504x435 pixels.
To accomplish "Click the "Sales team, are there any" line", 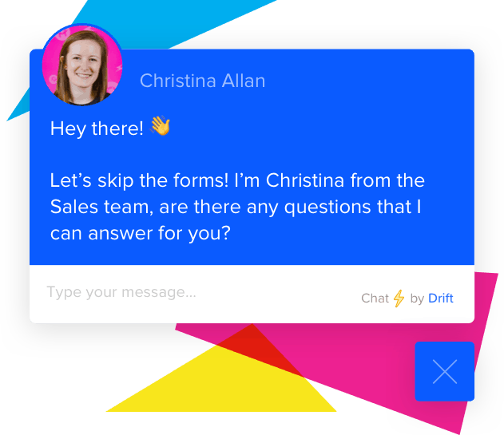I will pyautogui.click(x=165, y=207).
